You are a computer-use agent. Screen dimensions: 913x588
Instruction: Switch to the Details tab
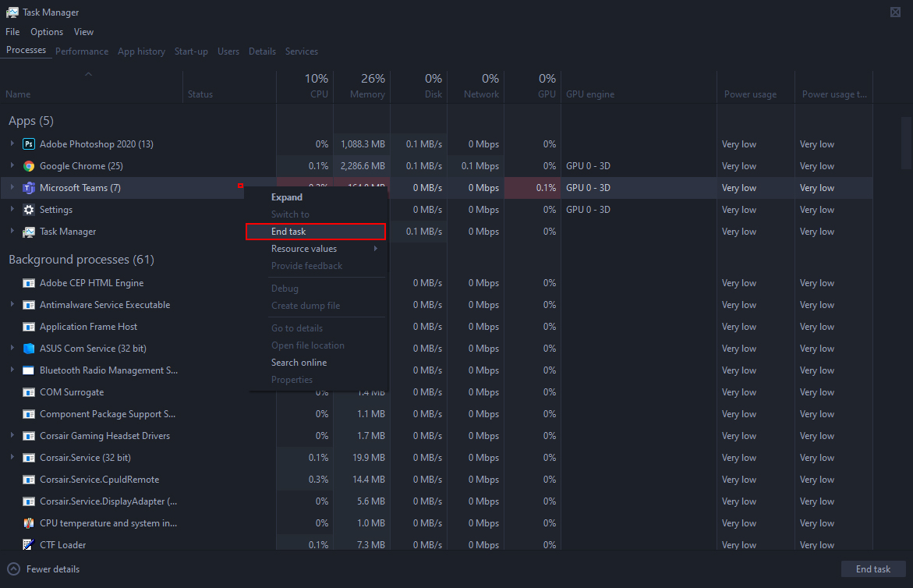(262, 51)
